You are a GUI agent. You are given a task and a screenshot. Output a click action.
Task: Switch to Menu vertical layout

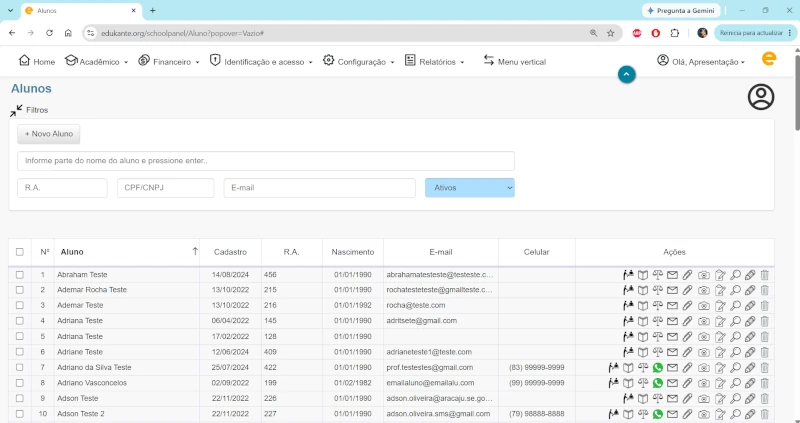[x=515, y=61]
